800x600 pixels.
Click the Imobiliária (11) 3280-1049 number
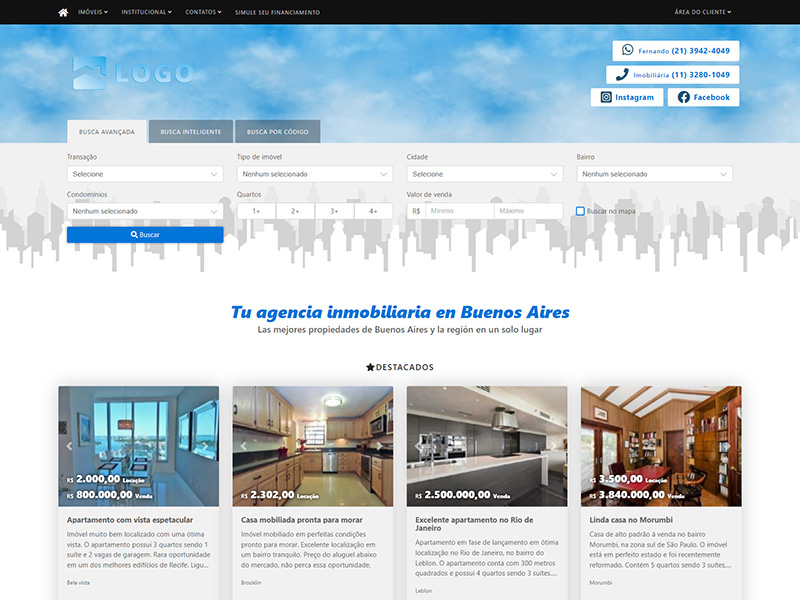pyautogui.click(x=681, y=75)
